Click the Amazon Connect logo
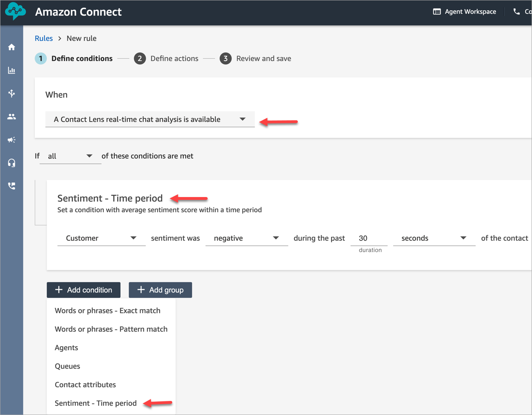Image resolution: width=532 pixels, height=415 pixels. coord(16,11)
